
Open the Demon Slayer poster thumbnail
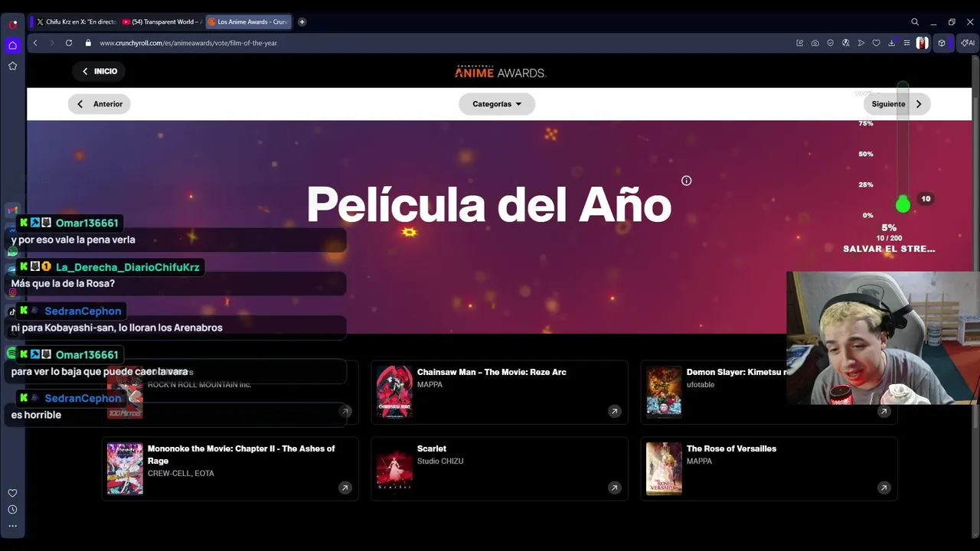(664, 392)
